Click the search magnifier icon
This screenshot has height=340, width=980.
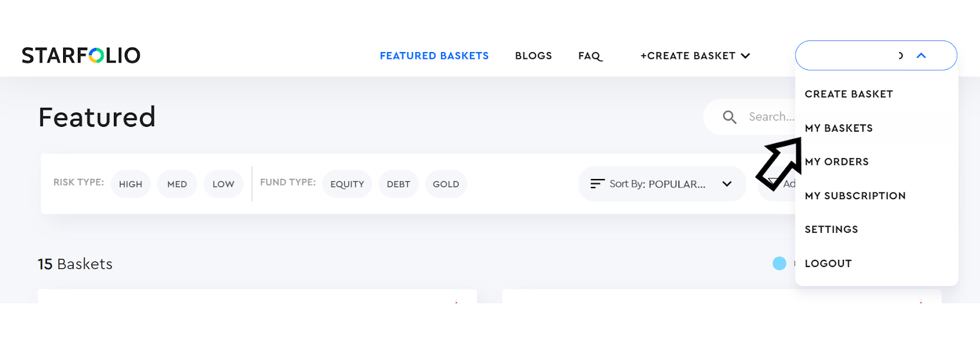[x=729, y=117]
